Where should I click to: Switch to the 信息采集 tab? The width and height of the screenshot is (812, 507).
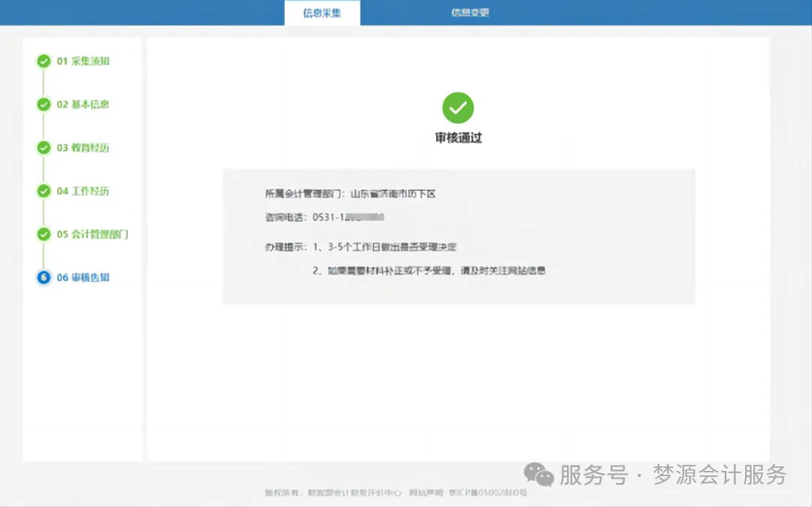(322, 12)
